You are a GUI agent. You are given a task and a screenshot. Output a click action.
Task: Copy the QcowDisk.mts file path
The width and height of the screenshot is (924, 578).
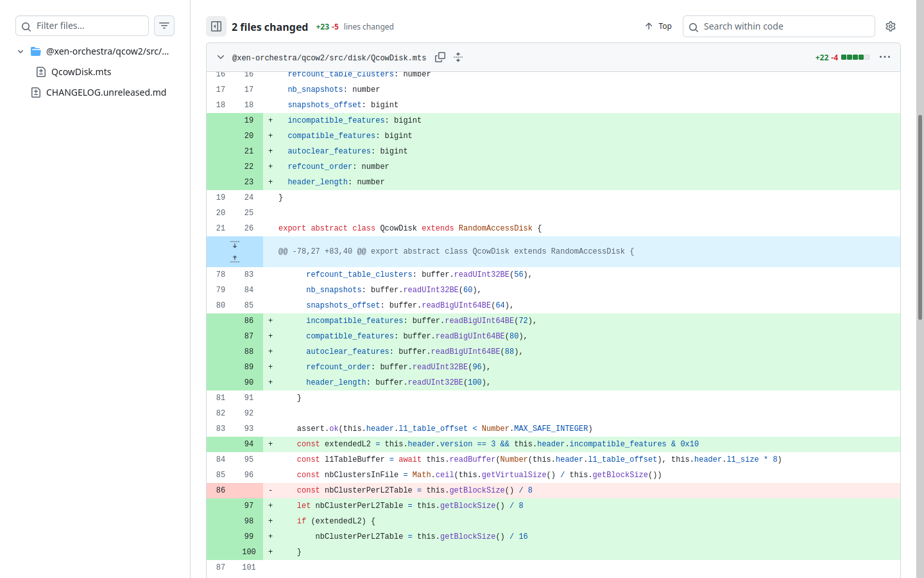coord(440,57)
